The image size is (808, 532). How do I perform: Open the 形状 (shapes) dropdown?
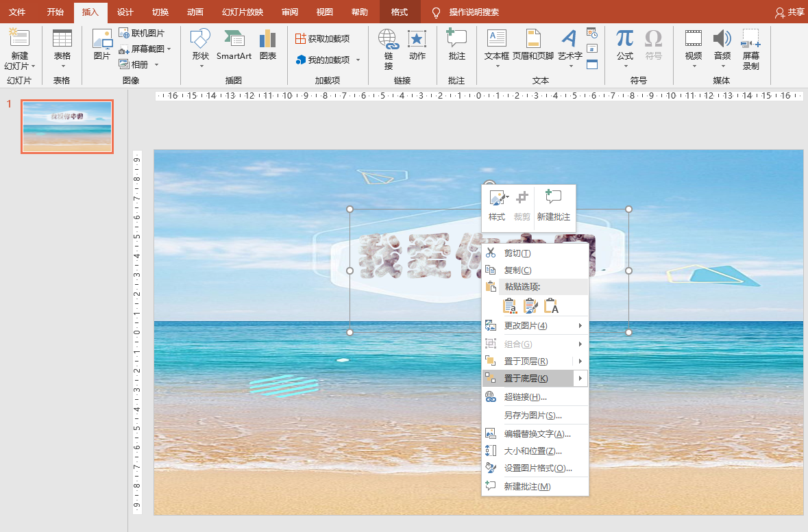click(200, 48)
